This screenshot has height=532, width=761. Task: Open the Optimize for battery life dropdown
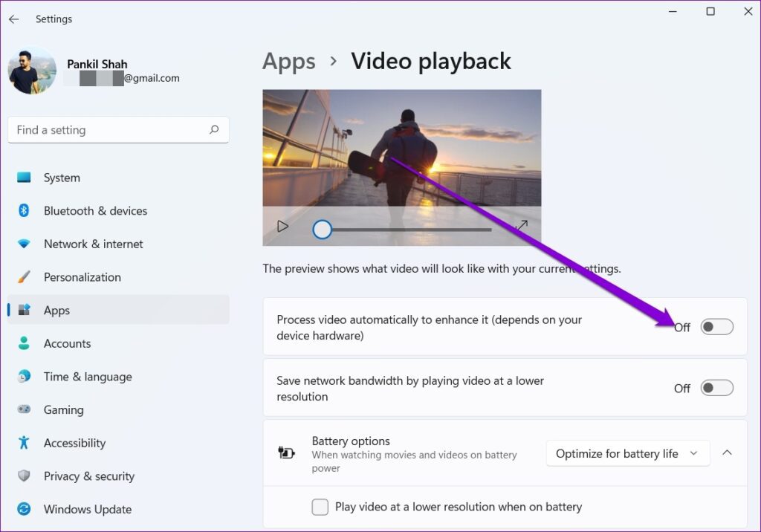click(627, 453)
